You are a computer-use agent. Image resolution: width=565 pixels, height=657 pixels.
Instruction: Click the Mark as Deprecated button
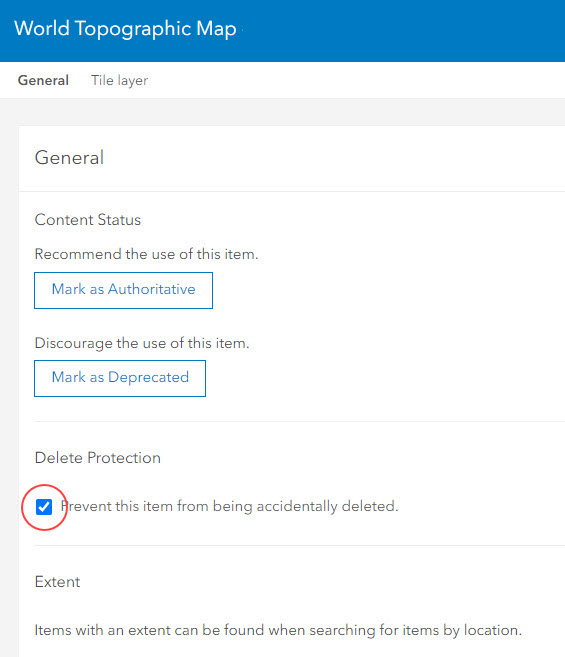point(120,378)
